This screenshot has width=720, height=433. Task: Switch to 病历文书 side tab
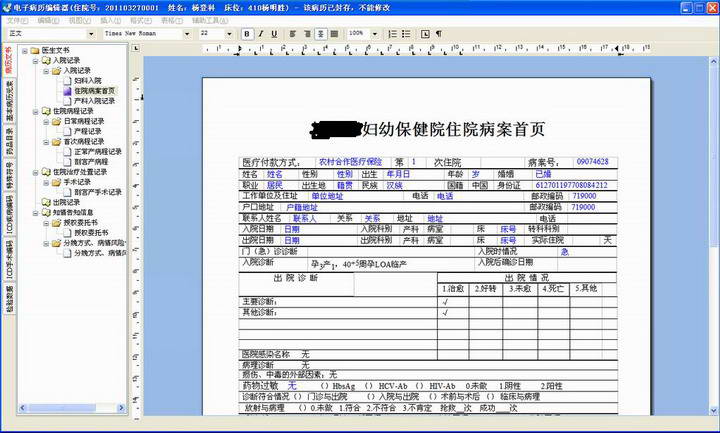pos(9,60)
